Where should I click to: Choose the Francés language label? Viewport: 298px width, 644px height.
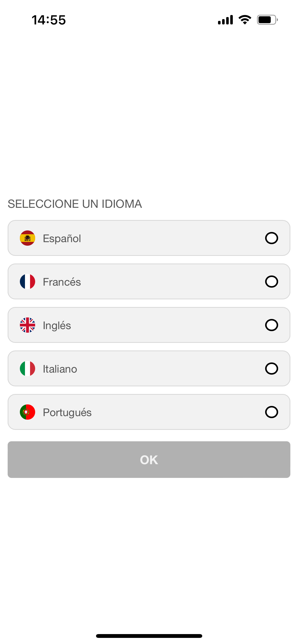62,282
